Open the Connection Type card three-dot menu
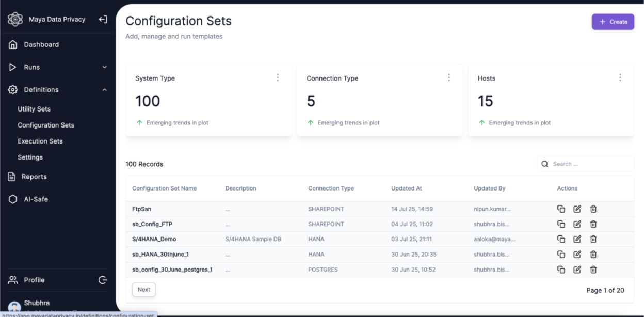The height and width of the screenshot is (317, 644). click(x=449, y=77)
